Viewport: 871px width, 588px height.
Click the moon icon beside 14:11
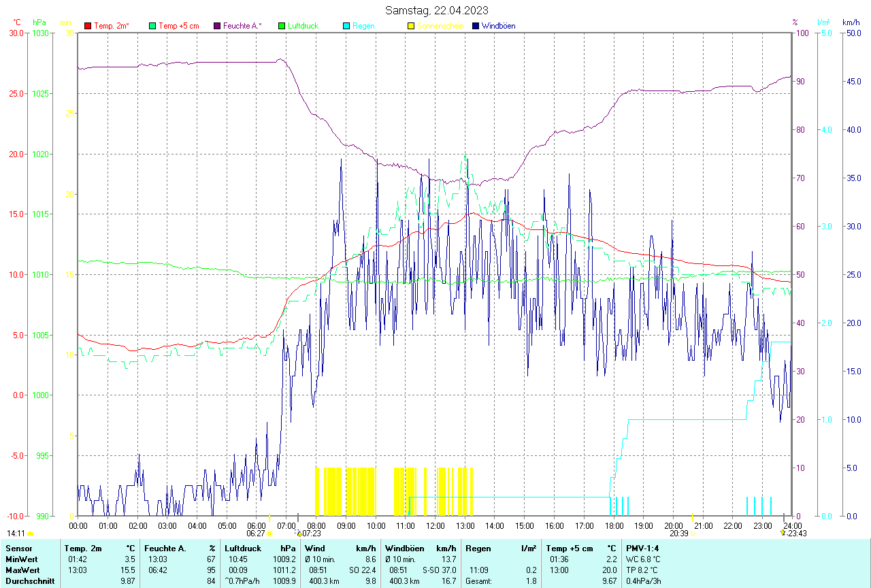[x=30, y=534]
